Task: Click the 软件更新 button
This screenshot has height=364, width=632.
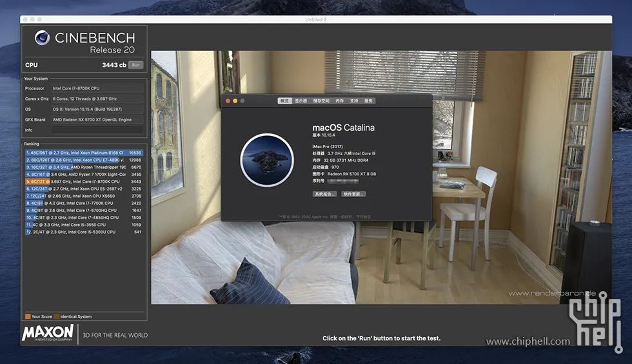Action: (354, 194)
